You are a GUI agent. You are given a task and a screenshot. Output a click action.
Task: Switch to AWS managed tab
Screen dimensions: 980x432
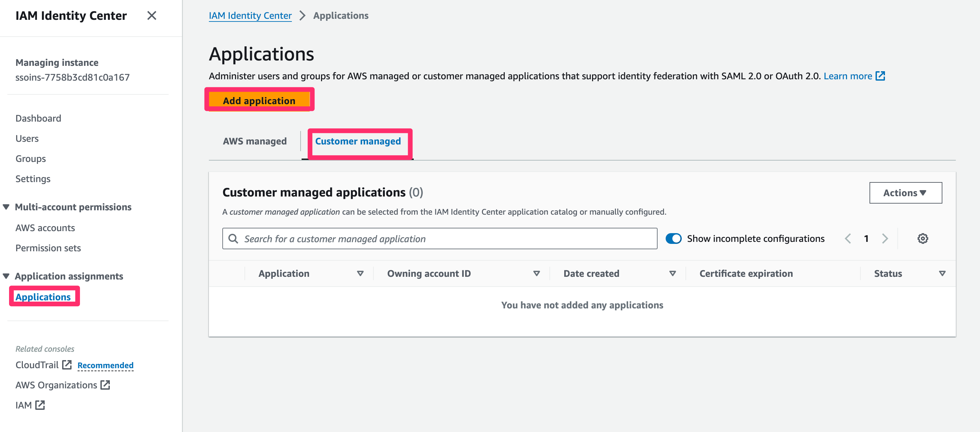click(255, 141)
